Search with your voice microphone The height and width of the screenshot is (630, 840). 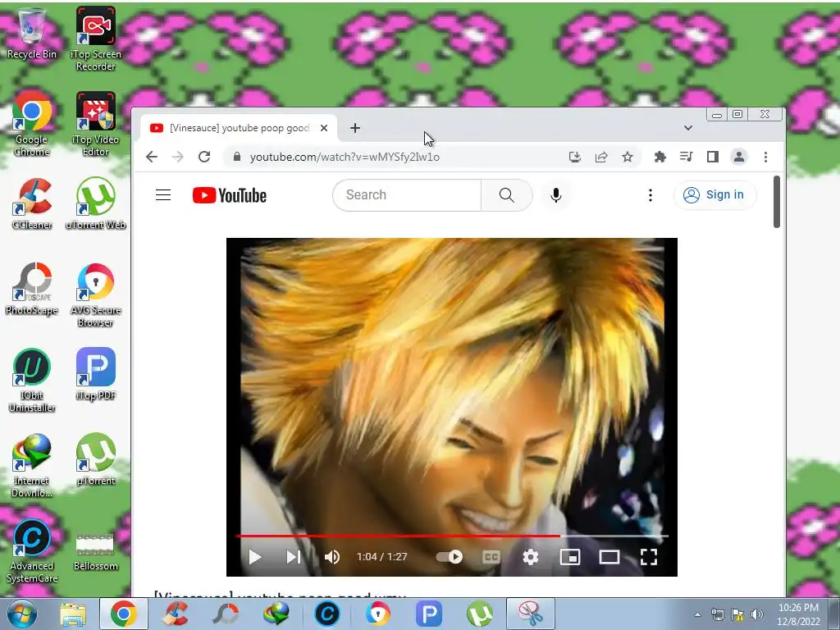tap(556, 195)
